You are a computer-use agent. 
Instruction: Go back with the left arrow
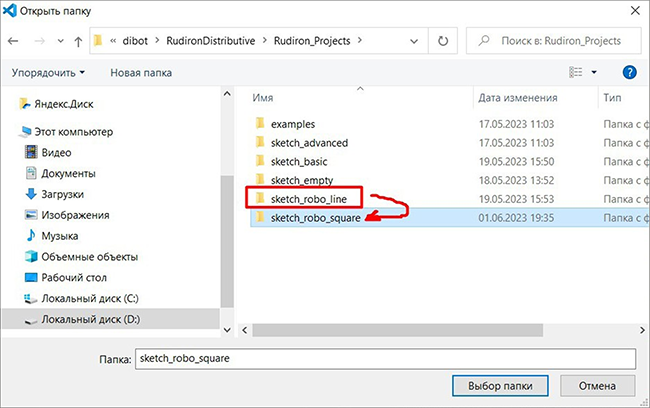13,41
